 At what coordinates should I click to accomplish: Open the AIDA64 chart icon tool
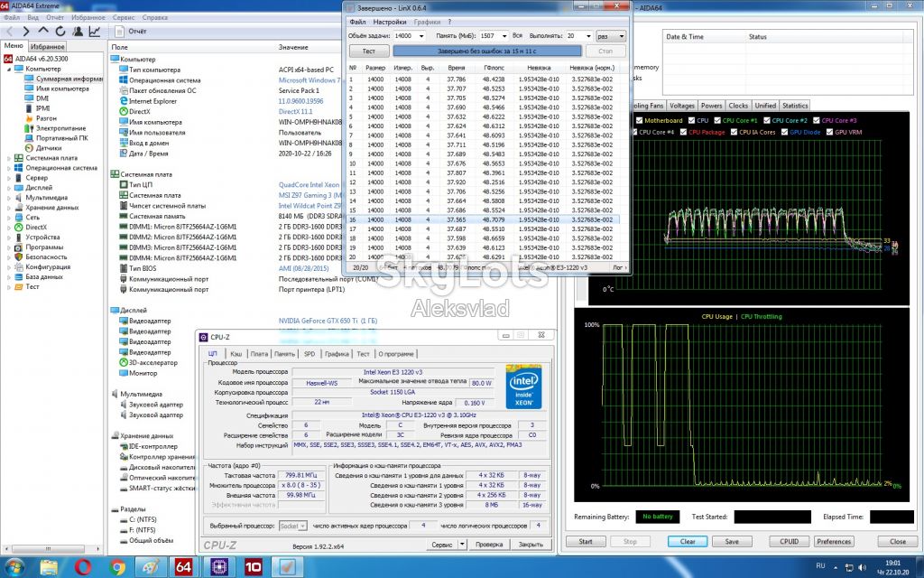pyautogui.click(x=94, y=32)
